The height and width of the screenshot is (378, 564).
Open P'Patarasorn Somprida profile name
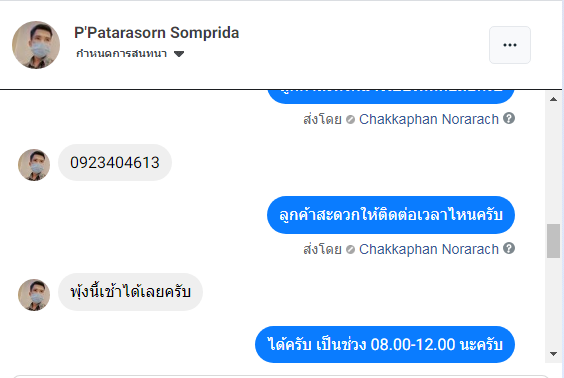click(x=156, y=33)
